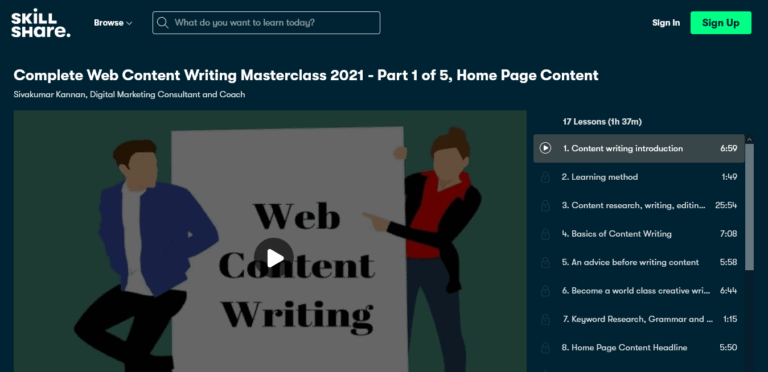Screen dimensions: 768x372
Task: Select lesson 5 An advice before writing content
Action: (639, 262)
